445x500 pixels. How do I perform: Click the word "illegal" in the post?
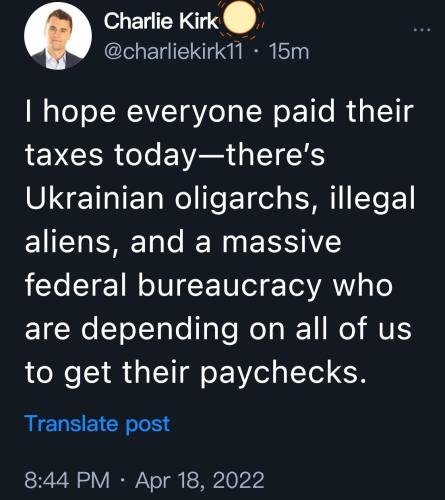tap(372, 199)
